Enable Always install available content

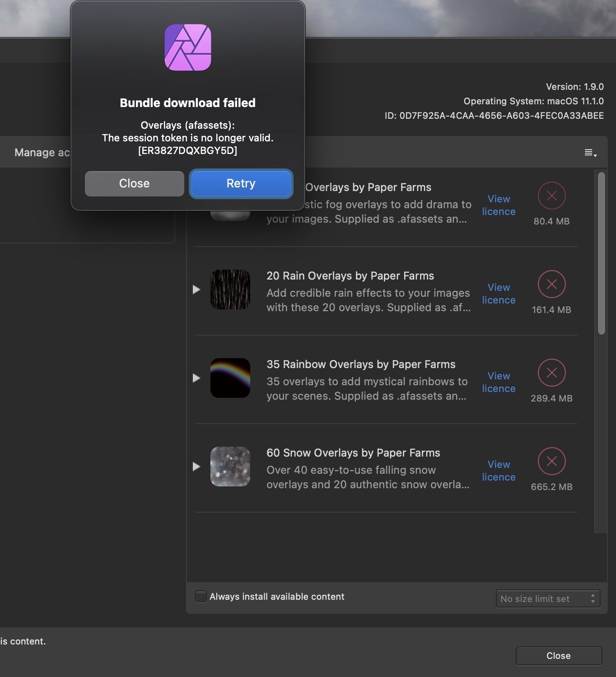point(200,596)
